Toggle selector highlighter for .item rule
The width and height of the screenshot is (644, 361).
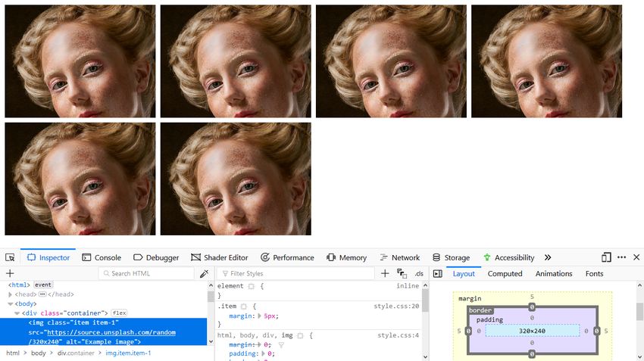pos(243,307)
